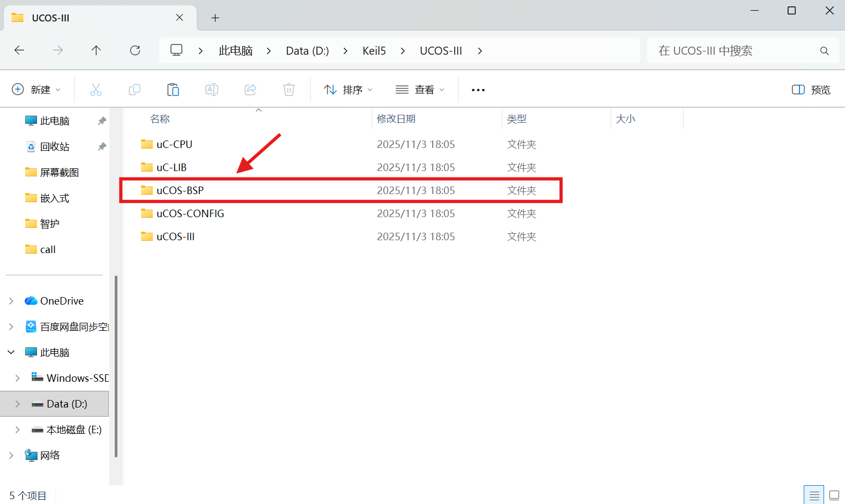
Task: Click the Cut scissors icon
Action: coord(96,90)
